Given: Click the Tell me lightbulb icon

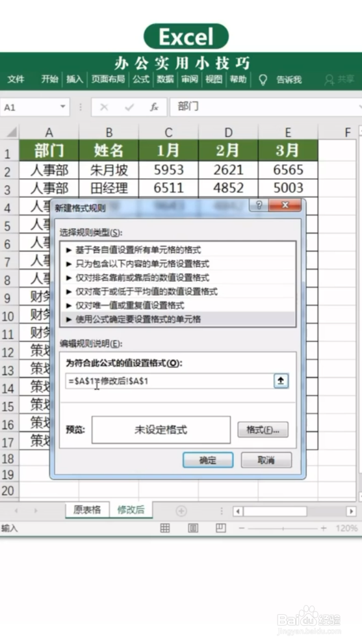Looking at the screenshot, I should (x=263, y=80).
